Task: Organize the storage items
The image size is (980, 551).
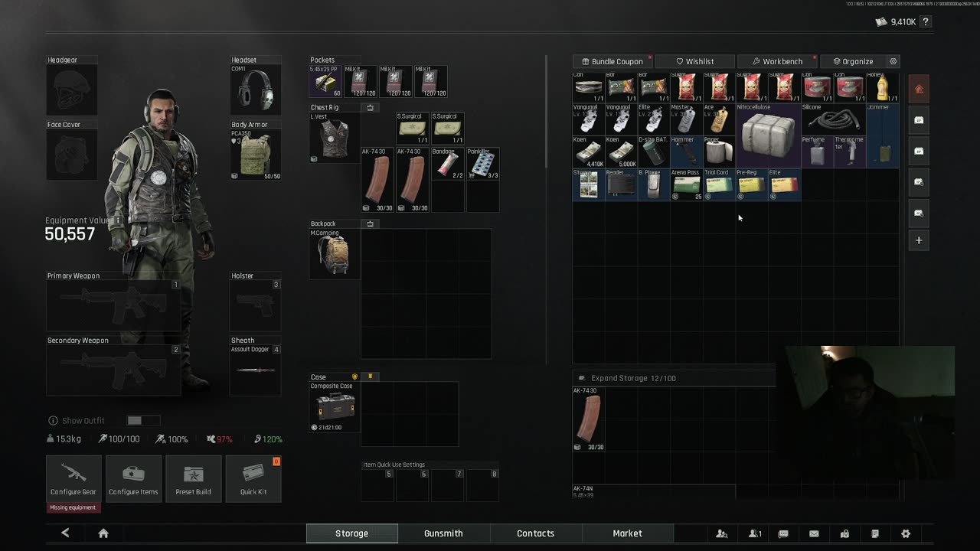Action: [x=853, y=61]
